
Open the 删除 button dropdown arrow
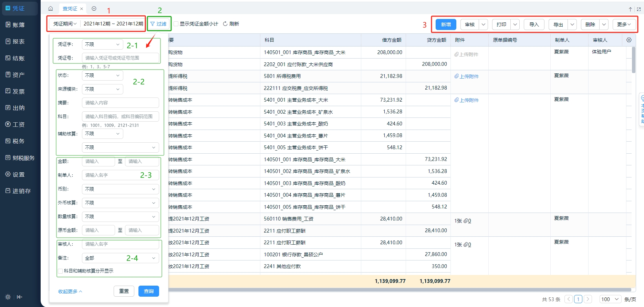(x=604, y=24)
